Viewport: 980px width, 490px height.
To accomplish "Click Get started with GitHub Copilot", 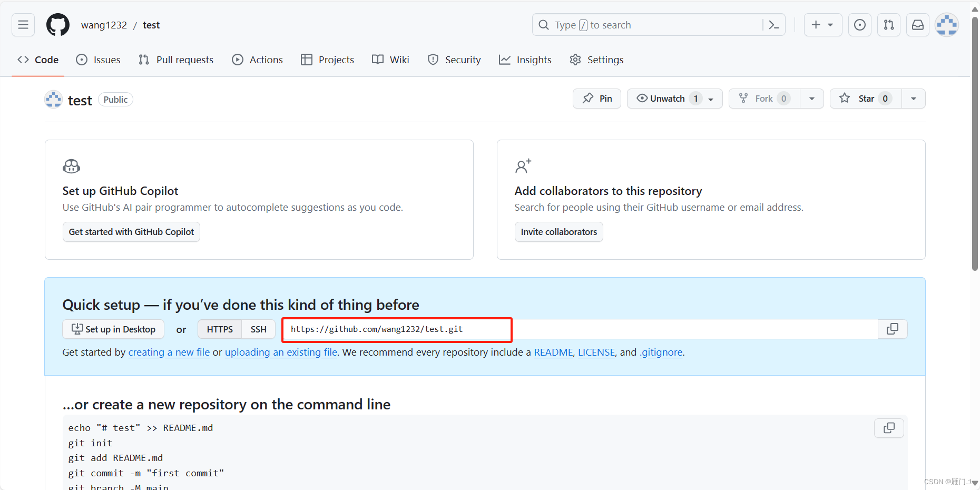I will pos(131,232).
